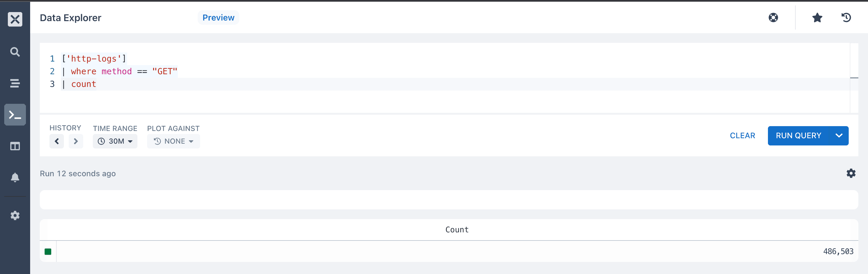Click the green swatch in the Count row
Image resolution: width=868 pixels, height=274 pixels.
point(48,252)
